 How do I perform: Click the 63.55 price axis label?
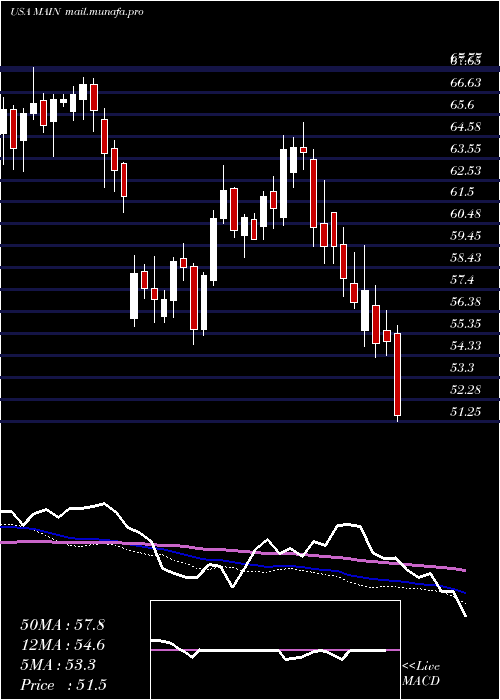pos(466,149)
